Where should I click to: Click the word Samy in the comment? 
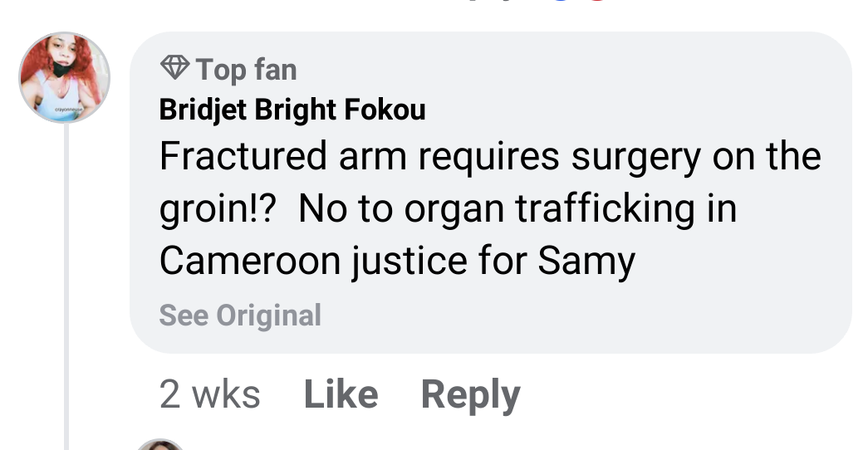click(x=586, y=261)
